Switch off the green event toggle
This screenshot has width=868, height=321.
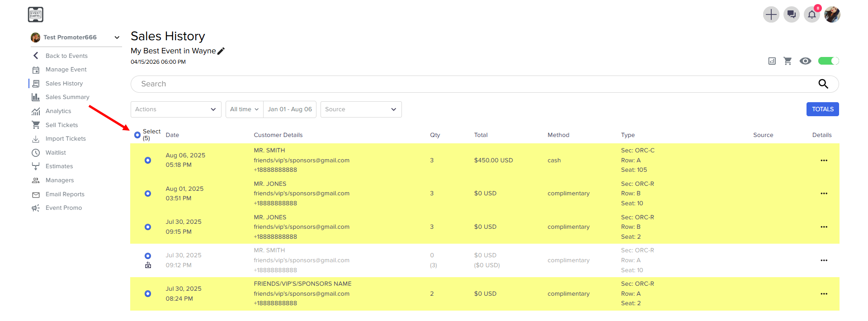click(828, 61)
